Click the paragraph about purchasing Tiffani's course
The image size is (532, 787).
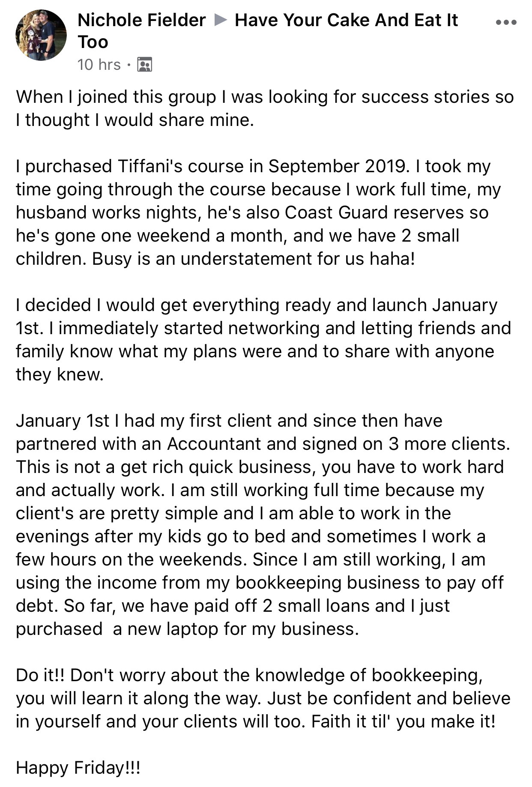coord(258,212)
